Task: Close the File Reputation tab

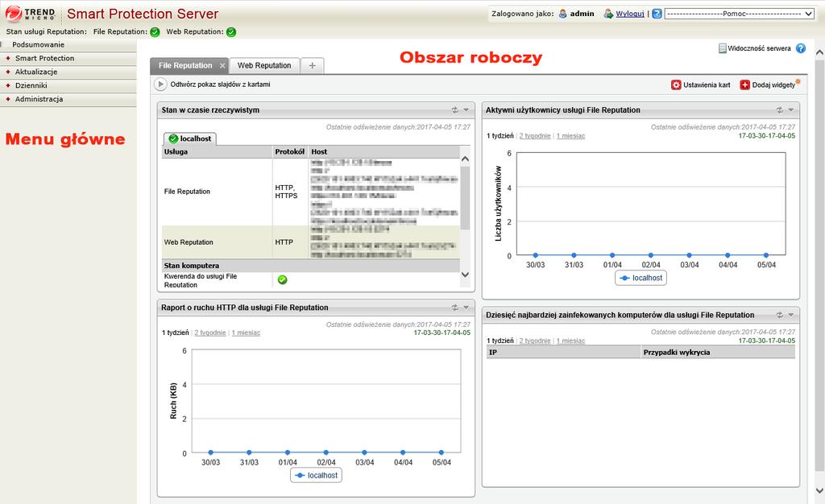Action: (222, 66)
